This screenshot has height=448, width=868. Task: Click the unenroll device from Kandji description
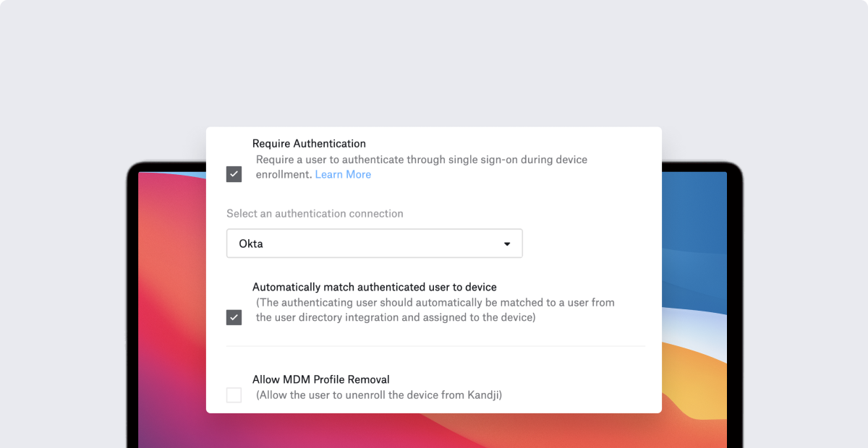point(379,395)
